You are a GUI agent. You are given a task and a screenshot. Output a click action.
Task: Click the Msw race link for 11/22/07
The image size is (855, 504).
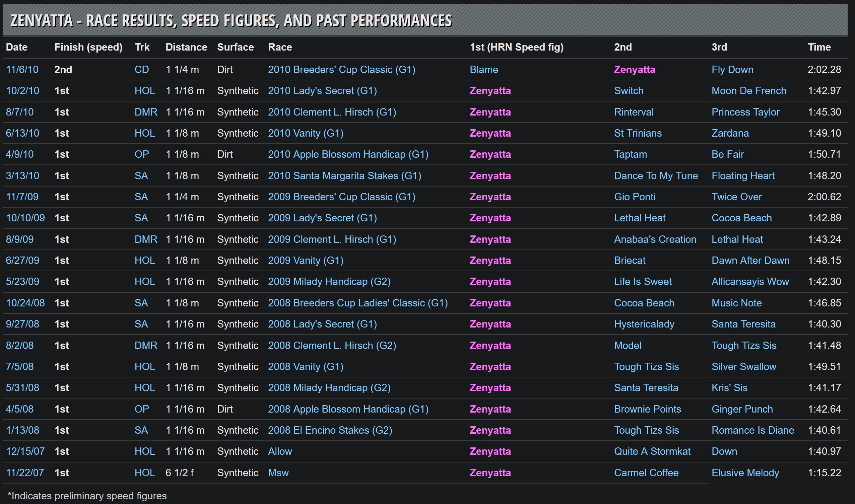click(278, 473)
